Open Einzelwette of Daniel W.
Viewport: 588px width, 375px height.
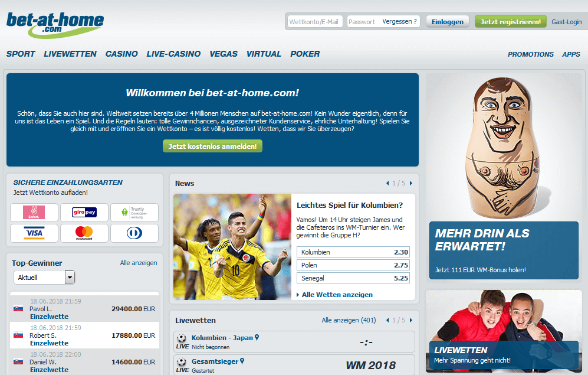49,370
